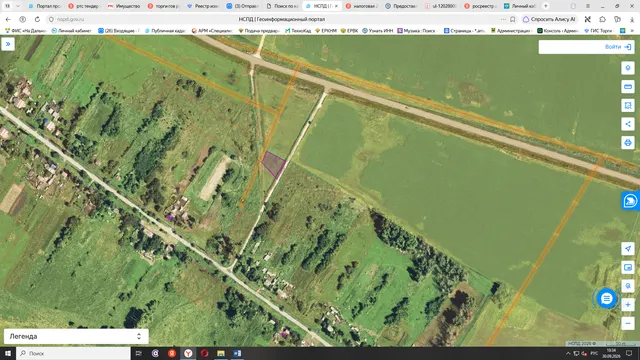Click the map search magnifier tool
The width and height of the screenshot is (640, 360).
tap(628, 286)
